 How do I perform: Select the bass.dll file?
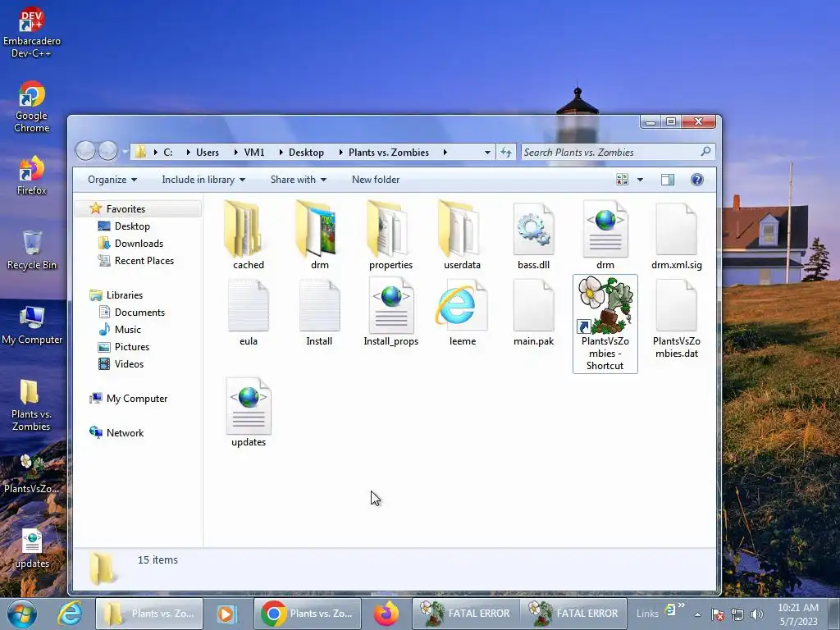tap(533, 234)
